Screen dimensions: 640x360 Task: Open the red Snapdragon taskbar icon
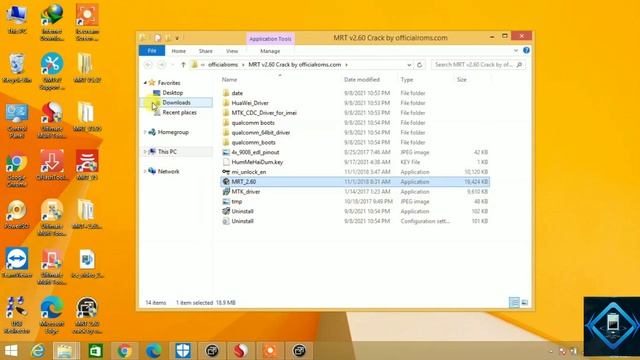pyautogui.click(x=241, y=351)
